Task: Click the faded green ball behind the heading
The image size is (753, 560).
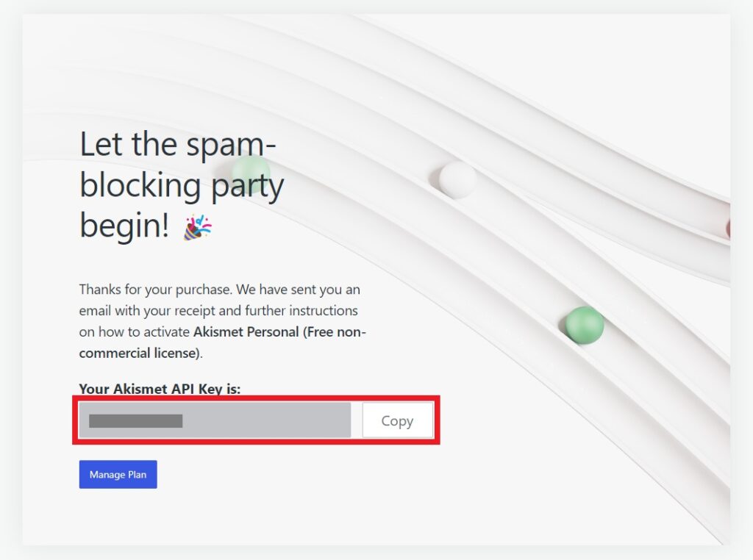Action: [251, 174]
